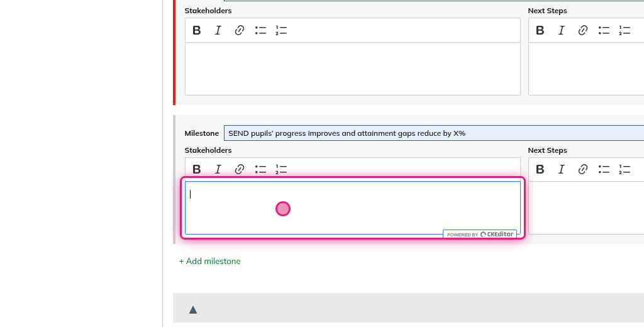644x327 pixels.
Task: Insert link in SEND milestone Next Steps toolbar
Action: tap(583, 169)
